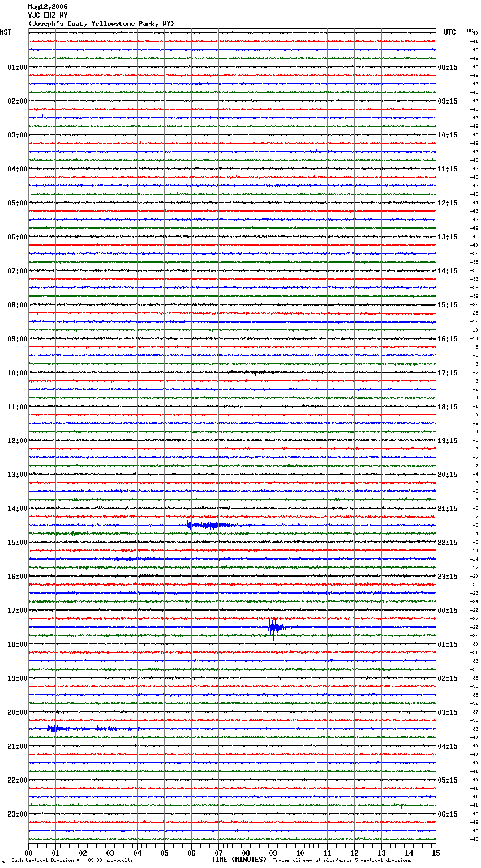Click the 02:00 MST time label
Viewport: 481px width, 868px height.
[17, 101]
